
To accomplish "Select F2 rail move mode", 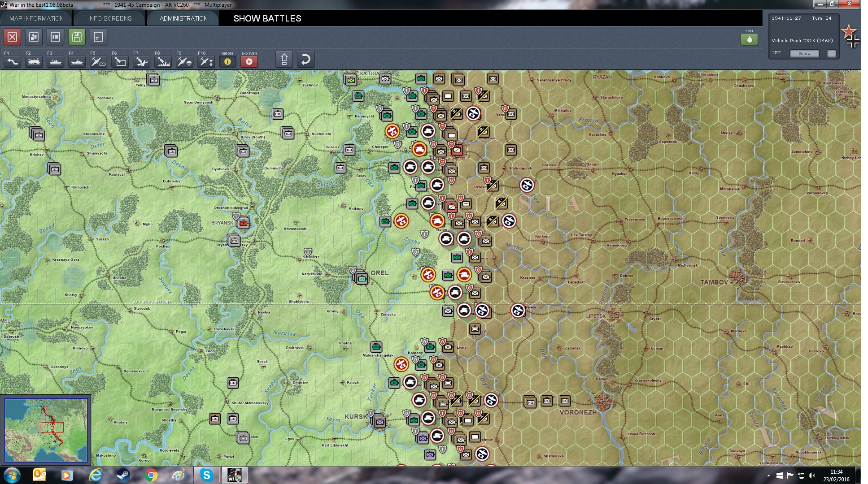I will 34,61.
